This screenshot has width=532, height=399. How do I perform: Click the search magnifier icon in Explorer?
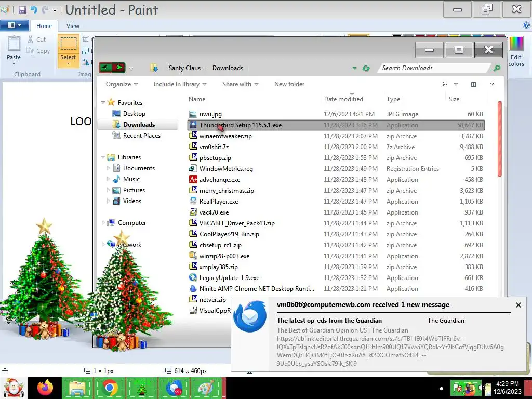[497, 68]
